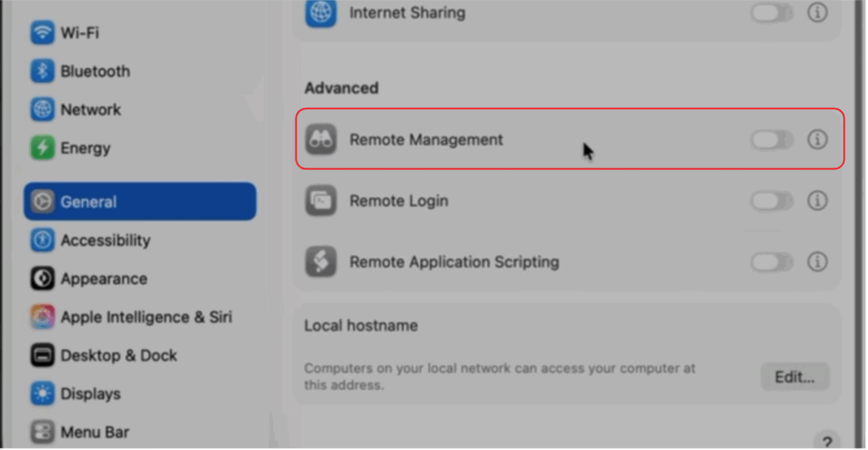Open info details for Remote Management
Screen dimensions: 868x450
pyautogui.click(x=817, y=140)
